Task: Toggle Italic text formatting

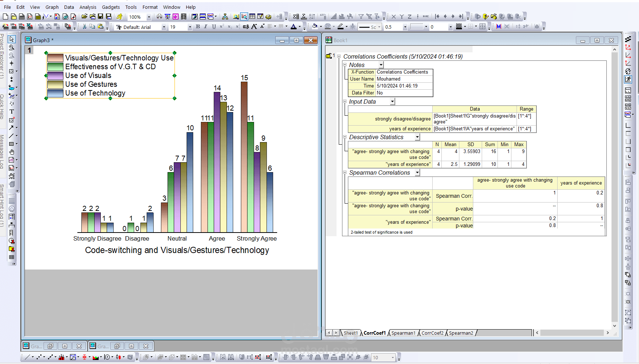Action: coord(206,27)
